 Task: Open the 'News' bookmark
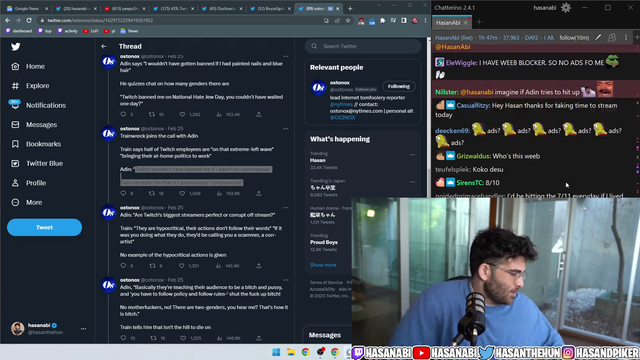(129, 31)
